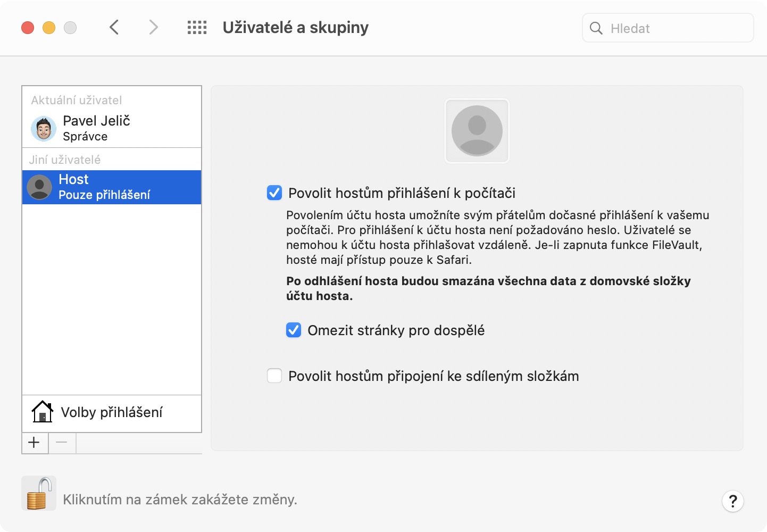767x532 pixels.
Task: Click the guest profile picture placeholder
Action: (477, 130)
